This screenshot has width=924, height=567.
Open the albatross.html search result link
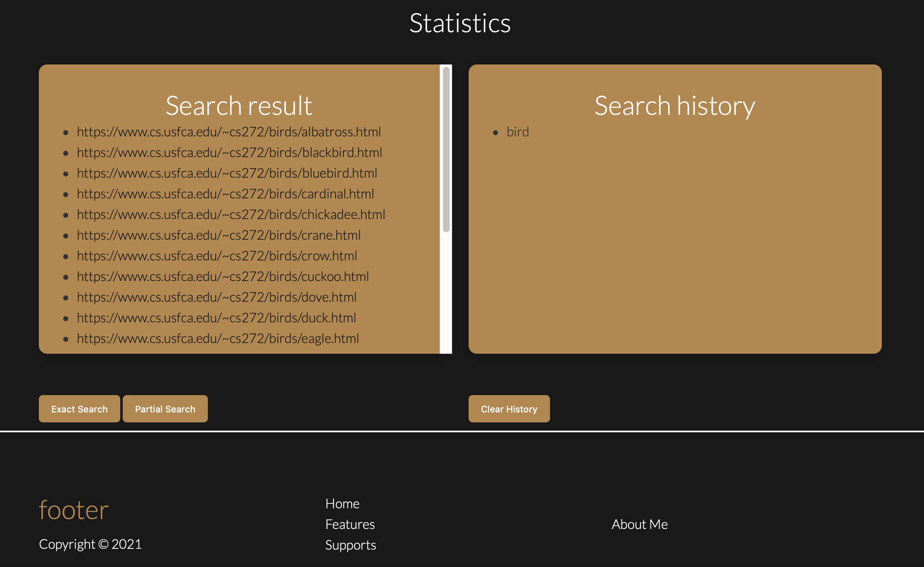(x=229, y=132)
